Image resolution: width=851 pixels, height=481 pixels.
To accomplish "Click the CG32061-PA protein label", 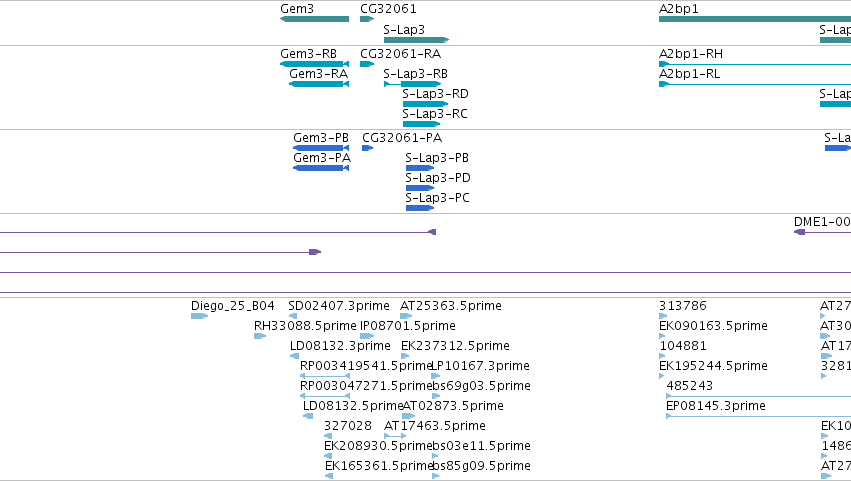I will (402, 138).
